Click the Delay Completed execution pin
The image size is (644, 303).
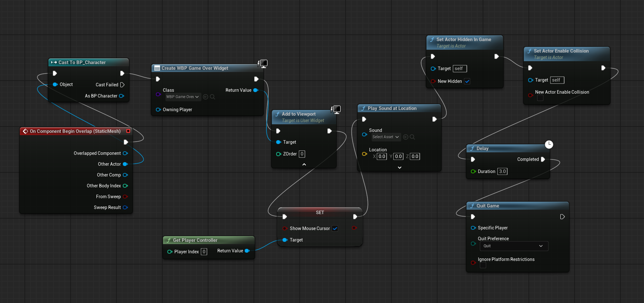click(x=543, y=159)
